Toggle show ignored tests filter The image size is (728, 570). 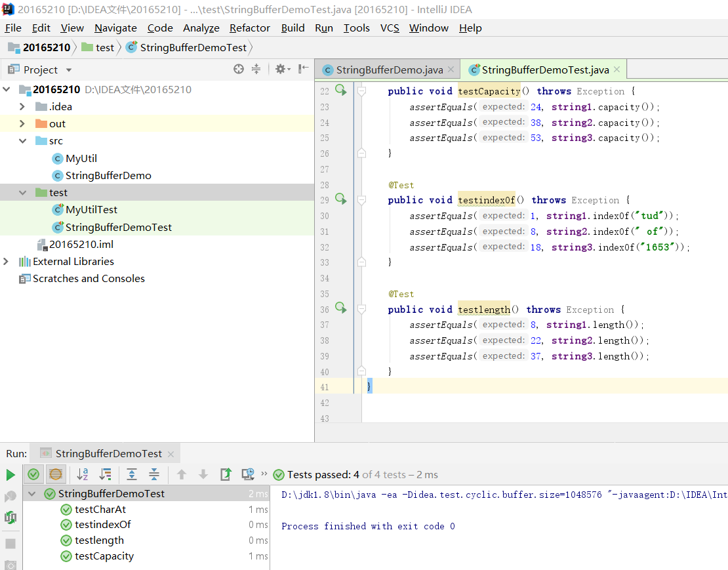pos(56,474)
